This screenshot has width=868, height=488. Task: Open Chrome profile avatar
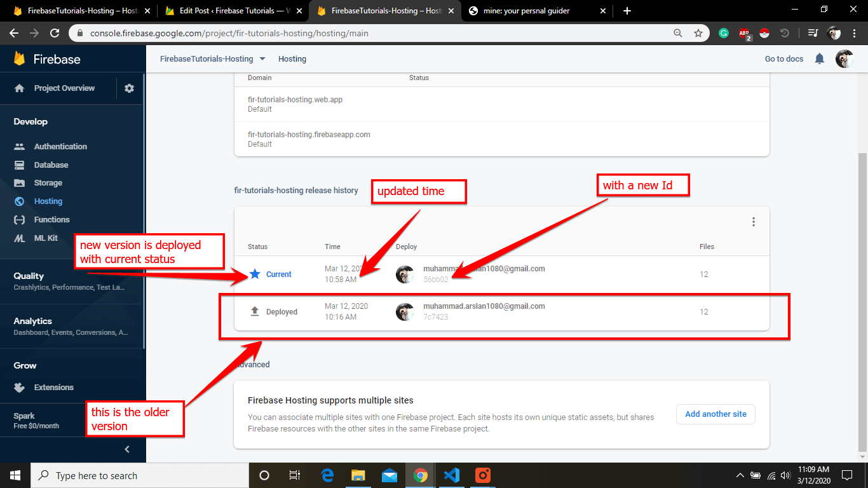click(834, 33)
